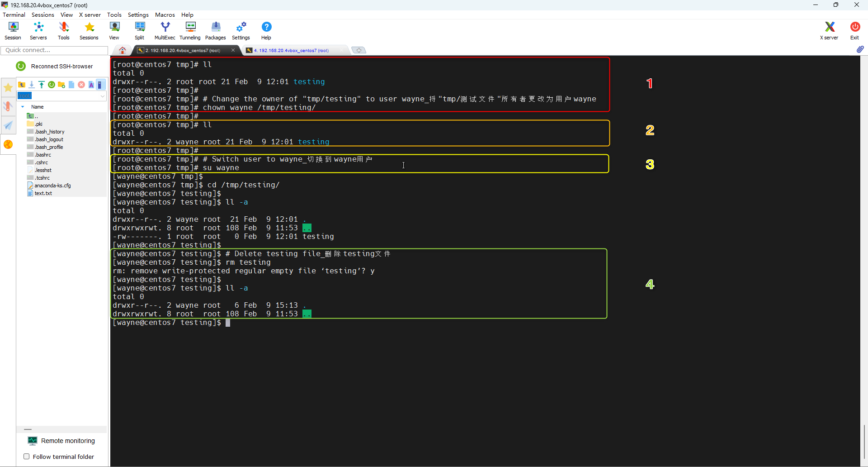Open the Swiss-knife tools sidebar tab
Image resolution: width=868 pixels, height=467 pixels.
8,106
